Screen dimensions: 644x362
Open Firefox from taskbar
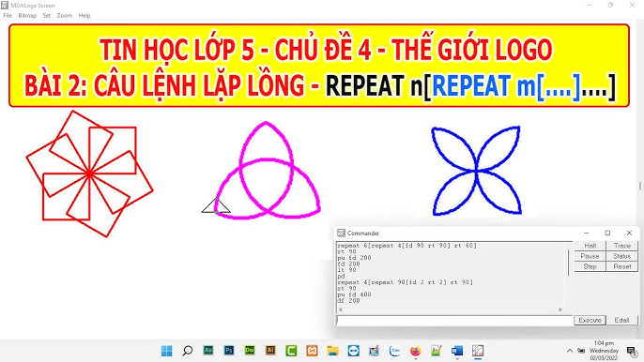click(x=415, y=351)
